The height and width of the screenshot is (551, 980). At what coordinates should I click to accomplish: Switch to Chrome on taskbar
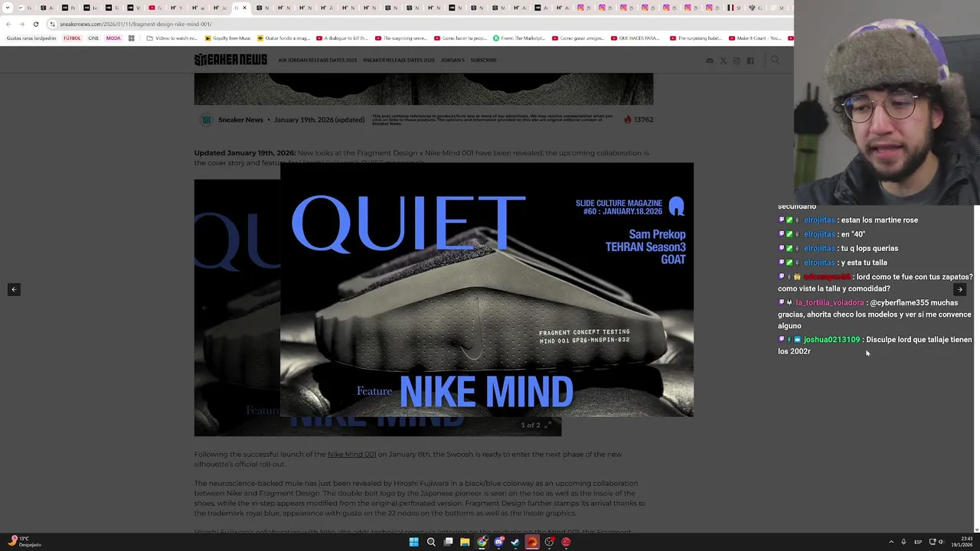click(482, 542)
